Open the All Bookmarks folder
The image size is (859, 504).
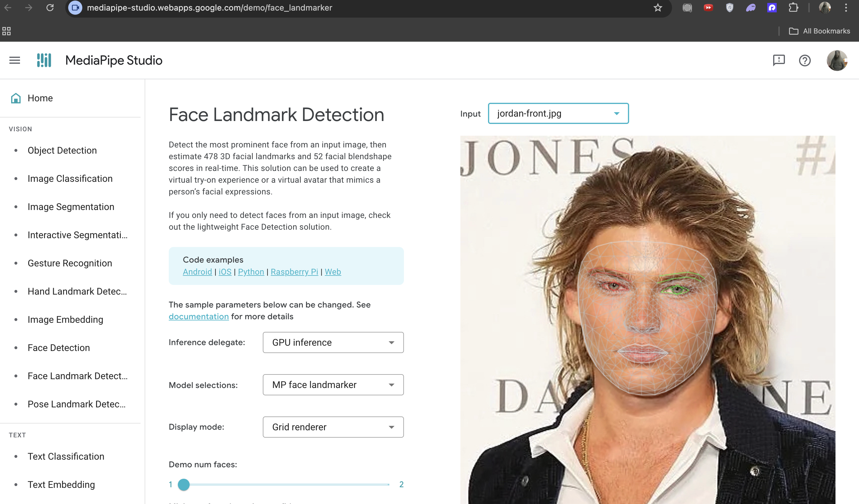[x=819, y=31]
